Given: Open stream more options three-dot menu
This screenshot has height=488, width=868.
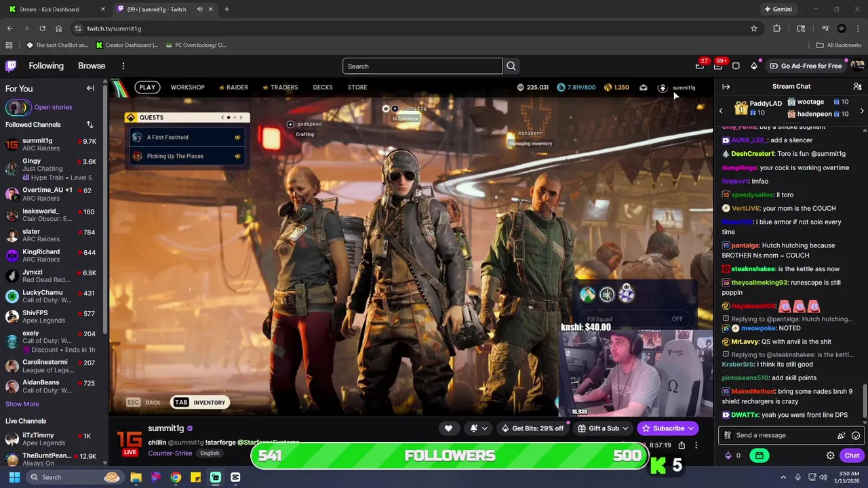Looking at the screenshot, I should (696, 445).
